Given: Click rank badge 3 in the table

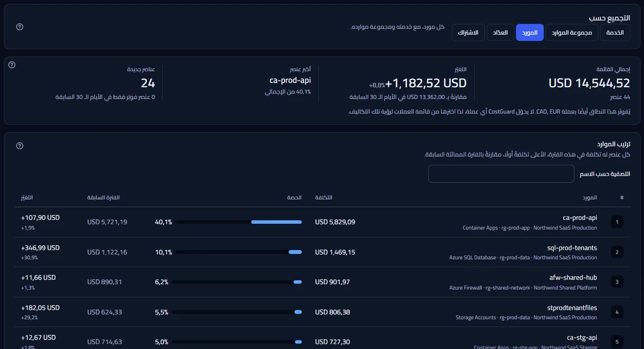Looking at the screenshot, I should coord(617,282).
